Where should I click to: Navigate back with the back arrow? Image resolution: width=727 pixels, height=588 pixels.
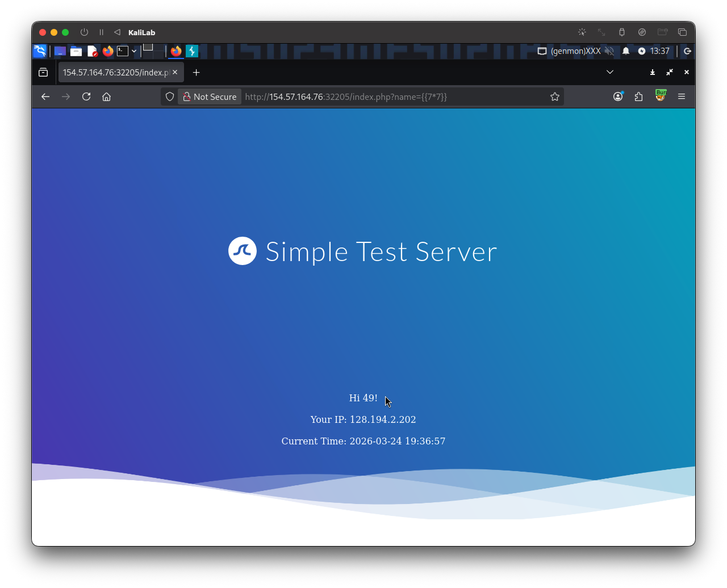click(45, 96)
